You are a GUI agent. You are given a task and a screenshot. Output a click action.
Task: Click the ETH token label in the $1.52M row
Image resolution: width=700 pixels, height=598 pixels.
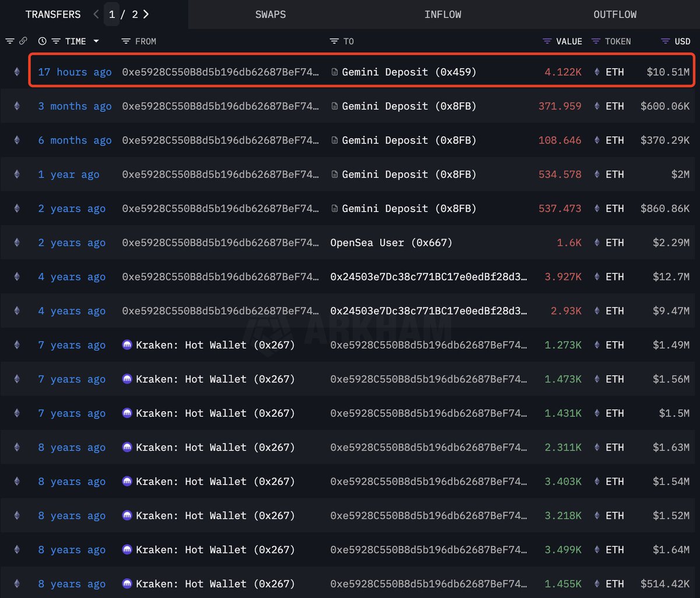point(615,515)
